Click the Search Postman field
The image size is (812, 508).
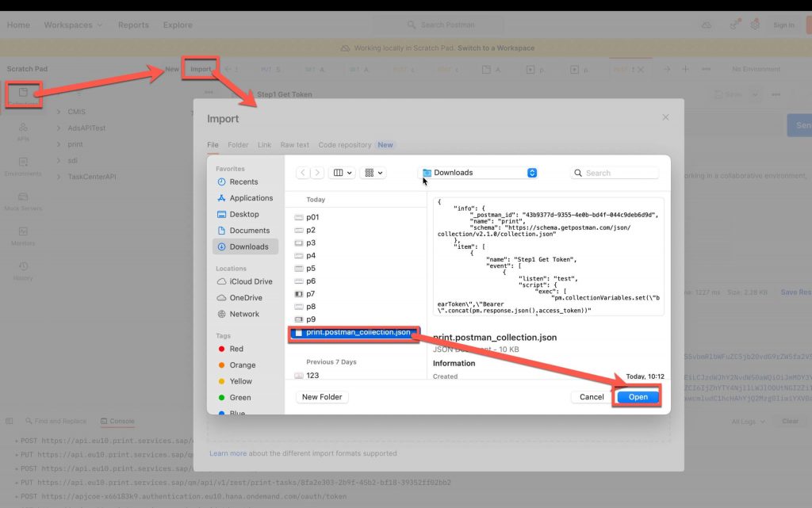pos(438,25)
